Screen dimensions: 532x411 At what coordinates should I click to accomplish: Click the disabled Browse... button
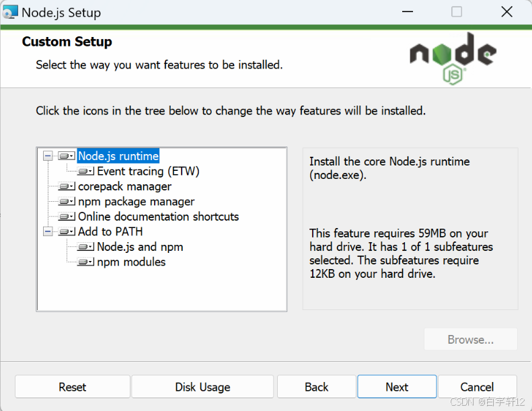click(x=471, y=339)
